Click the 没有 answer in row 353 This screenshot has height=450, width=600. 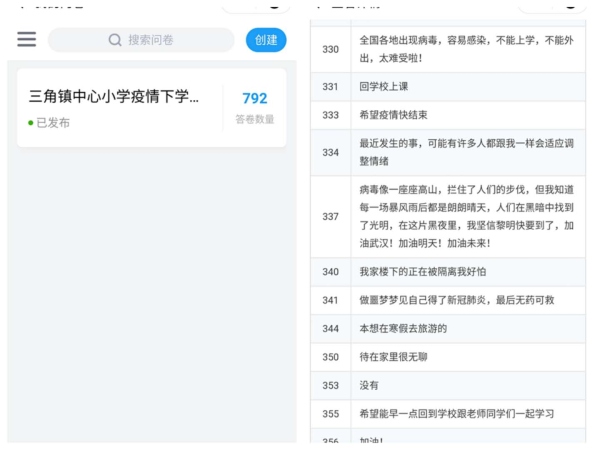(x=369, y=385)
